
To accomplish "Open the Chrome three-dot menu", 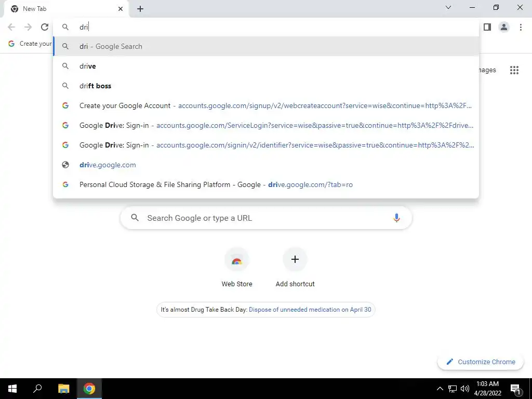I will click(521, 27).
